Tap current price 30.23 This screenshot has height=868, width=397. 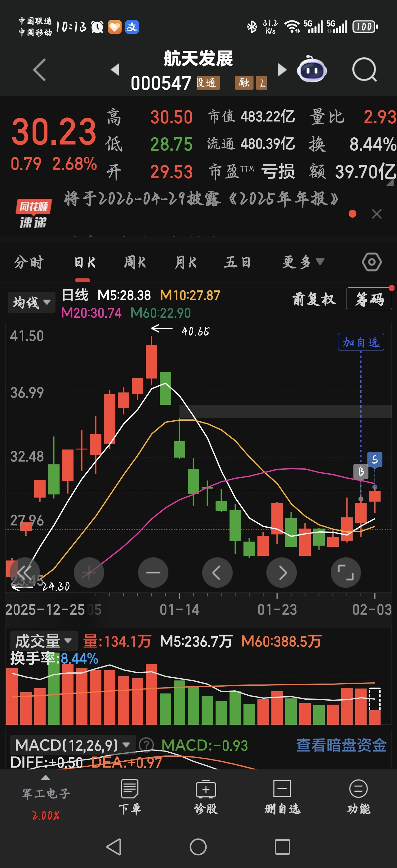coord(54,131)
